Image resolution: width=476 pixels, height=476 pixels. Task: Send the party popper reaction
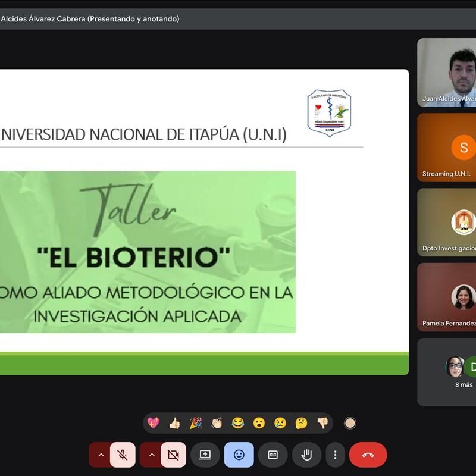click(196, 423)
